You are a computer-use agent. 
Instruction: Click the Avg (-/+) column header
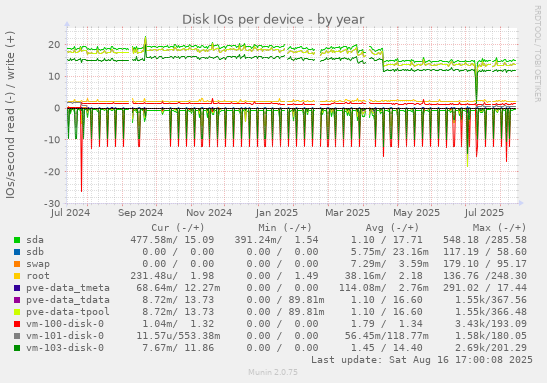pyautogui.click(x=392, y=228)
